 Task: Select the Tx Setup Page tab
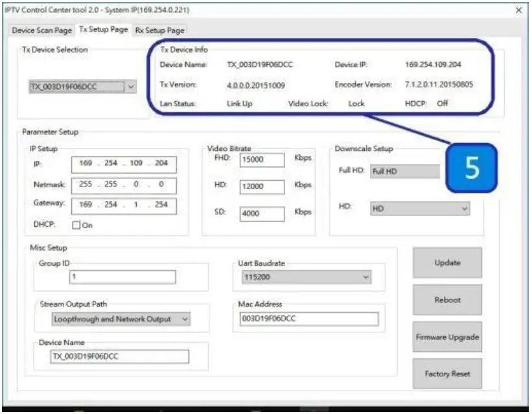tap(103, 30)
